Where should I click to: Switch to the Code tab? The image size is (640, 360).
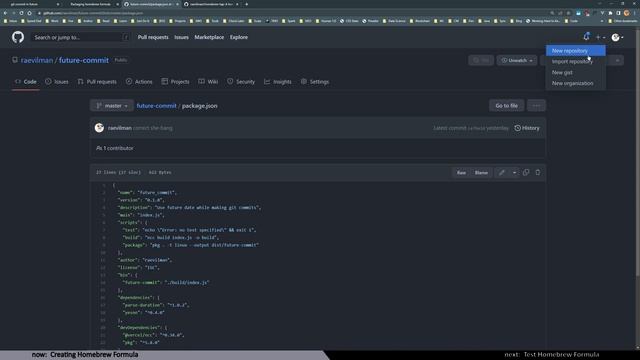pos(26,82)
